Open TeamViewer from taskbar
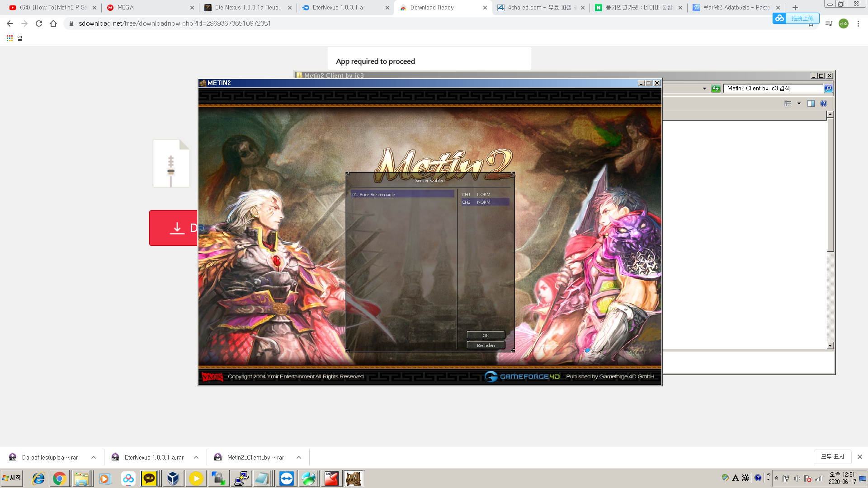This screenshot has height=488, width=868. 287,478
